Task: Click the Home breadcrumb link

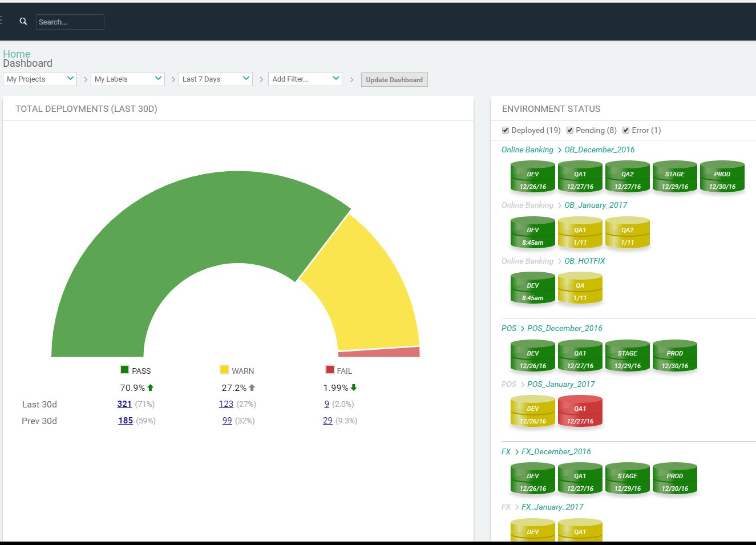Action: (17, 54)
